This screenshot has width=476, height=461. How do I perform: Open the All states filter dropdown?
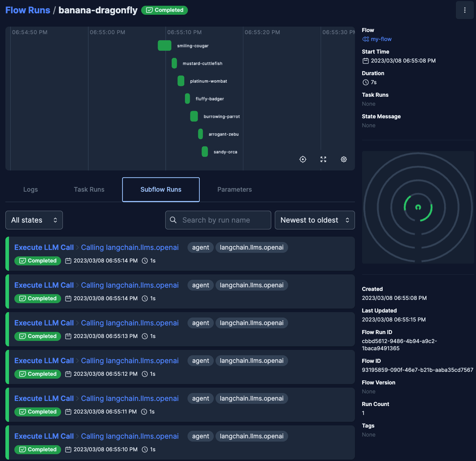pyautogui.click(x=34, y=220)
